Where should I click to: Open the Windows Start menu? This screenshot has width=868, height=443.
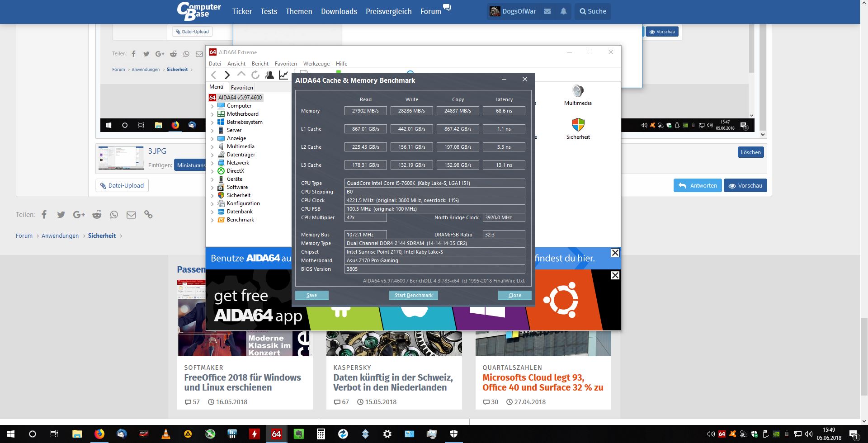(x=11, y=434)
